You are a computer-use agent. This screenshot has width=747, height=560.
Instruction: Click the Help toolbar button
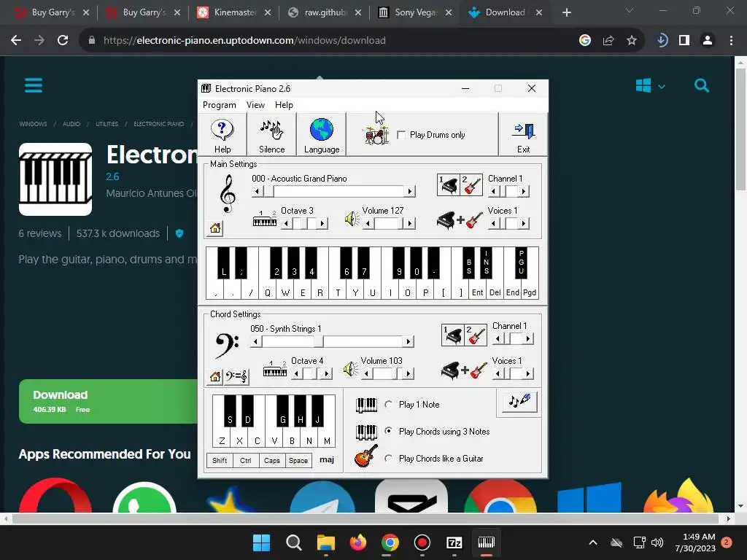(222, 135)
